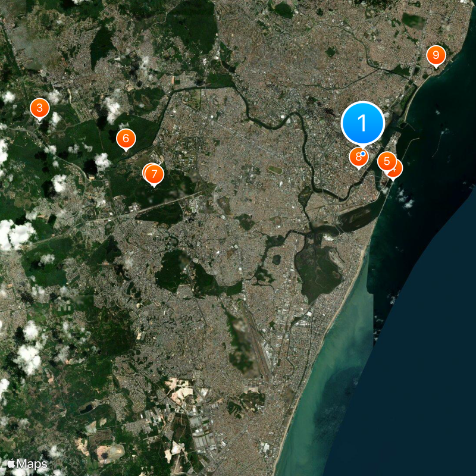476x476 pixels.
Task: Open the overflow pin with the plus symbol
Action: tap(397, 170)
